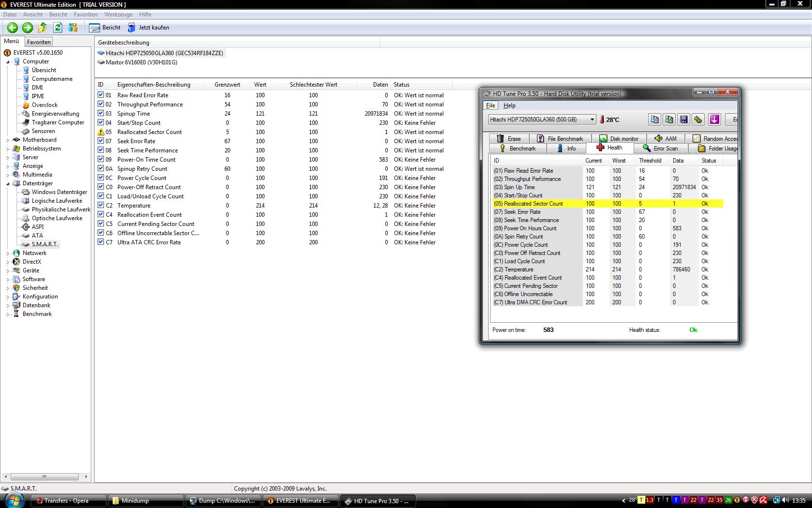Viewport: 812px width, 508px height.
Task: Expand the Netzwerk tree node
Action: 8,253
